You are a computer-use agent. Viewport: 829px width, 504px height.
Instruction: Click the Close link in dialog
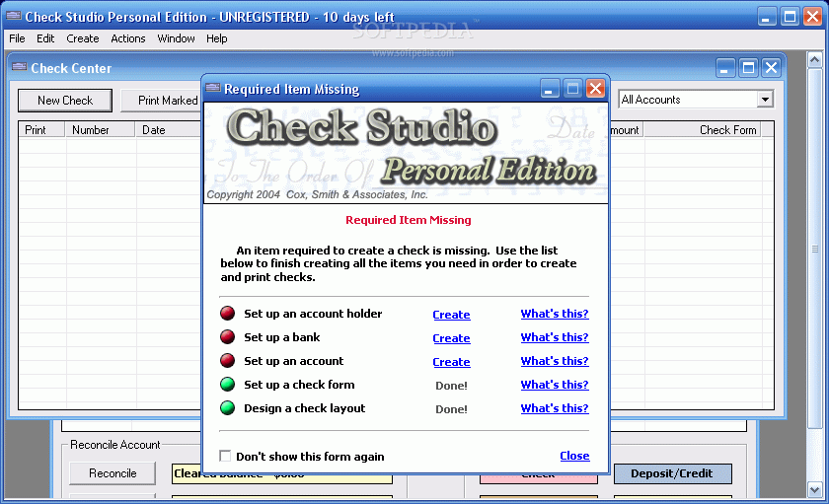click(x=574, y=456)
